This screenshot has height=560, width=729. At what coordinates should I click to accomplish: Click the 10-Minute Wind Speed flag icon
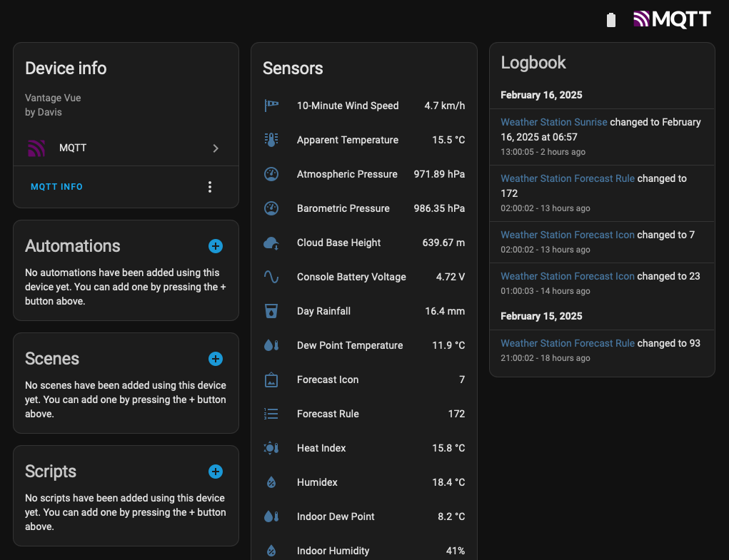(x=271, y=105)
